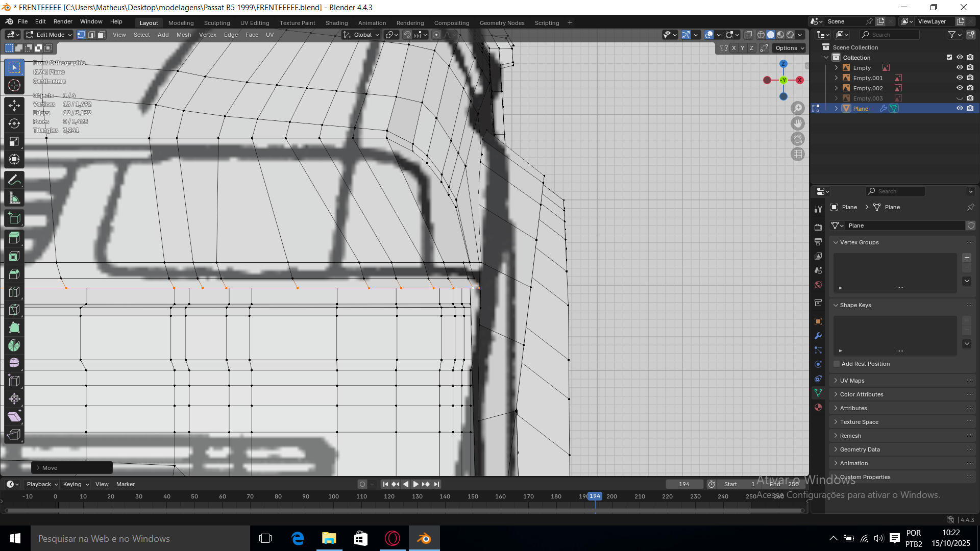
Task: Click the Options button in viewport
Action: tap(789, 48)
